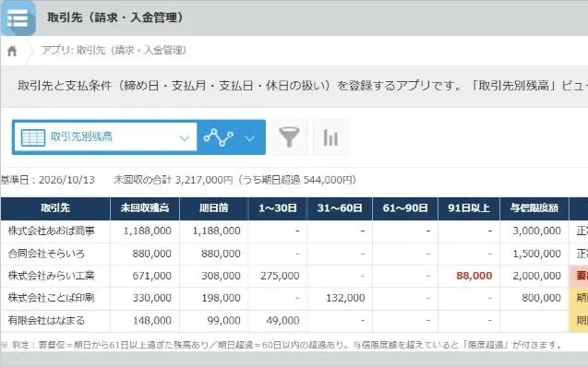The image size is (588, 367).
Task: Click the 未回収の合計 3,217,000円 summary
Action: [174, 180]
